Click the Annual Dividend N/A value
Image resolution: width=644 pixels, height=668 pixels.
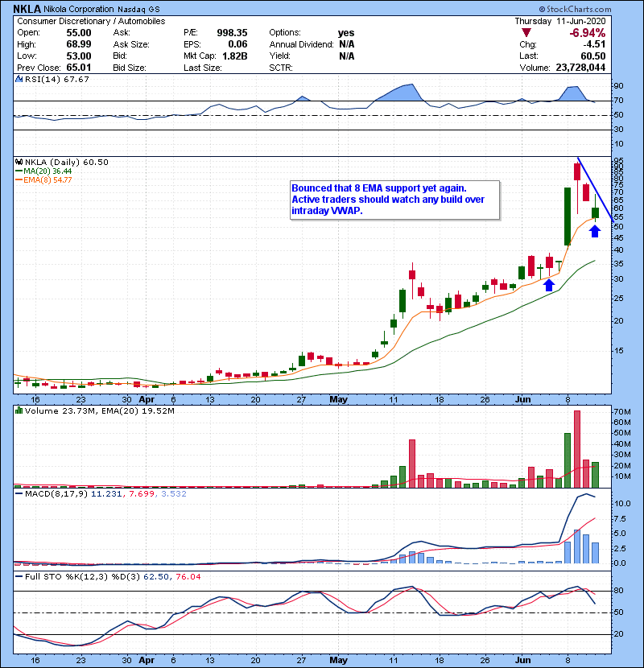coord(346,44)
